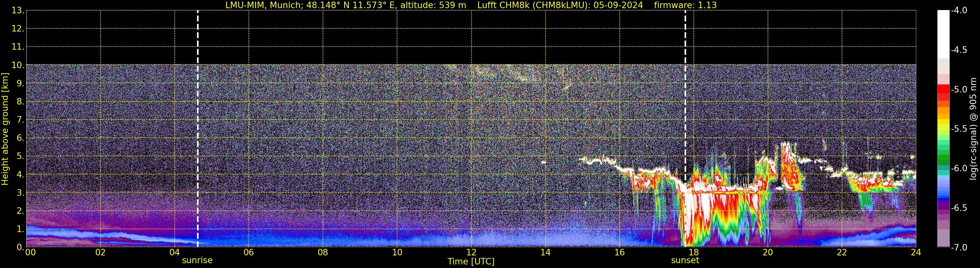The height and width of the screenshot is (268, 980).
Task: Click the '20' time axis tick label
Action: click(x=768, y=252)
